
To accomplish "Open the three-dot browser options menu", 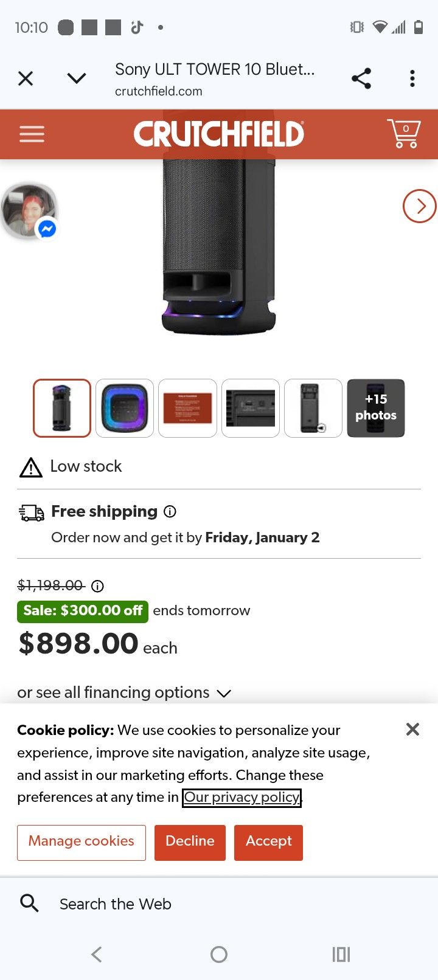I will 412,78.
